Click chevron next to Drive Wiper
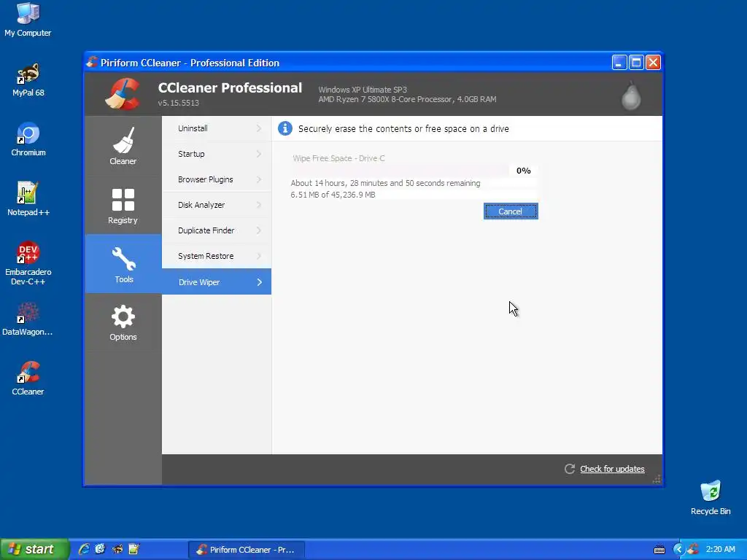Viewport: 747px width, 560px height. [260, 282]
